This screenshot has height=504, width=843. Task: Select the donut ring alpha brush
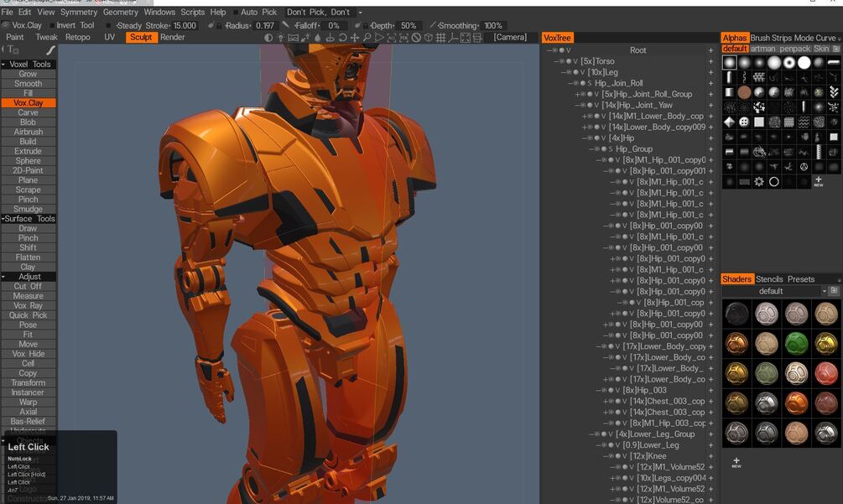(788, 63)
